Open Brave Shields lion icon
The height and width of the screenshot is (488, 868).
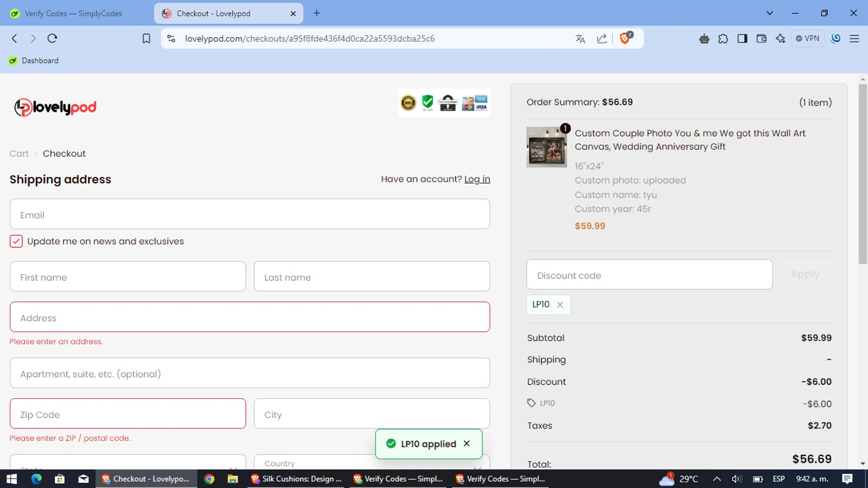626,38
